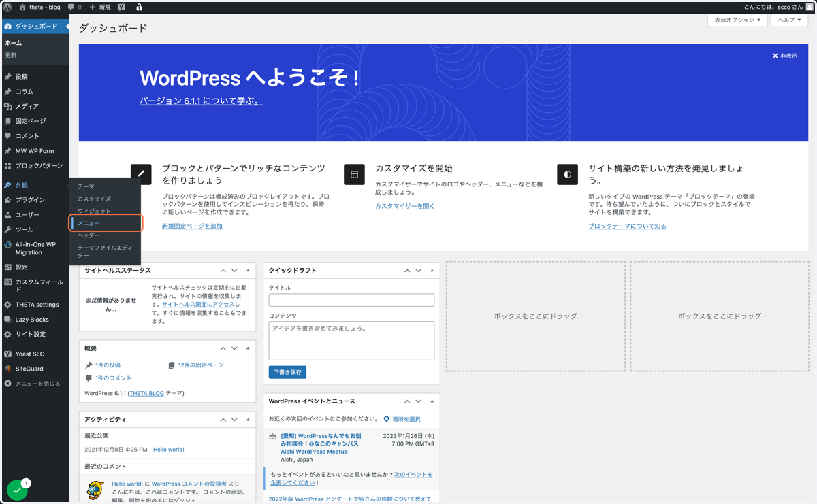817x504 pixels.
Task: Collapse the 概要 panel toggle
Action: [x=248, y=348]
